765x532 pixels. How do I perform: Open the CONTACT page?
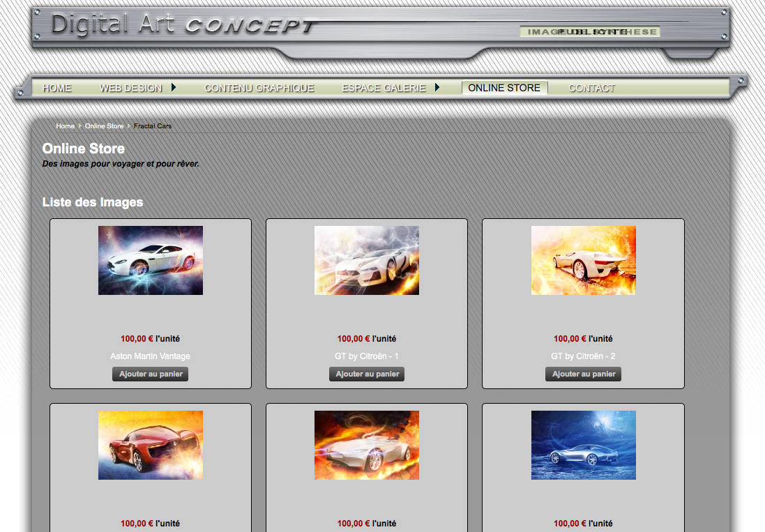pos(592,89)
